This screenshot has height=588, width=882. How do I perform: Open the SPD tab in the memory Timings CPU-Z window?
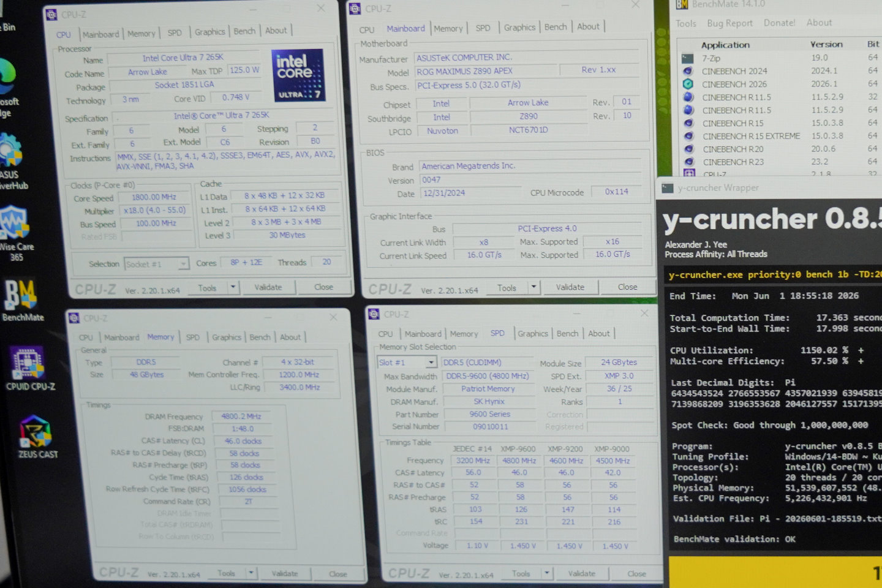click(192, 337)
